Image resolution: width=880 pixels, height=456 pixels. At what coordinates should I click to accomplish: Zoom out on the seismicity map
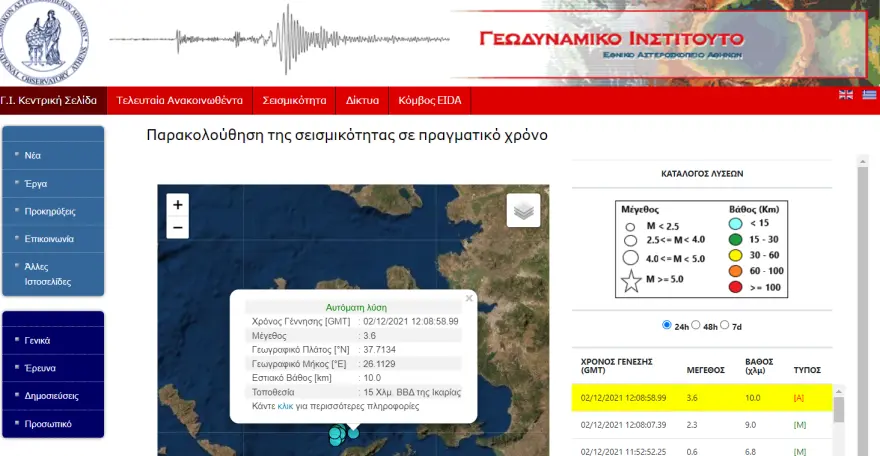pyautogui.click(x=178, y=228)
